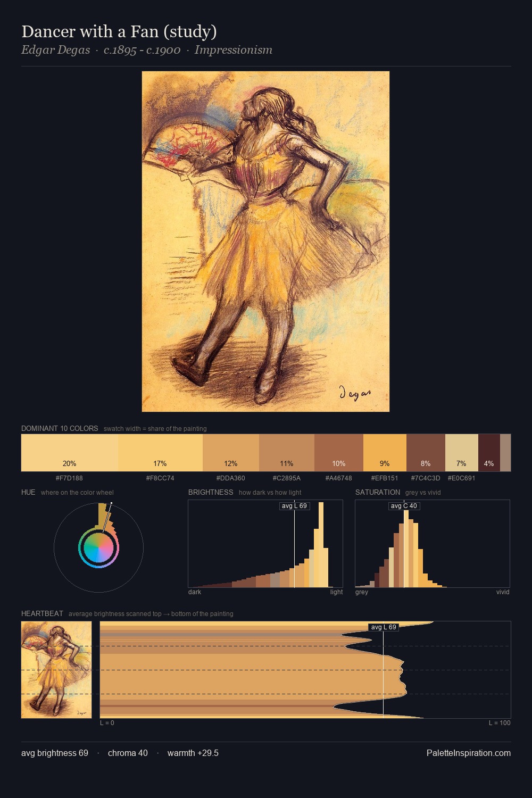Click the darkest 4% color swatch
This screenshot has width=532, height=798.
[x=489, y=453]
